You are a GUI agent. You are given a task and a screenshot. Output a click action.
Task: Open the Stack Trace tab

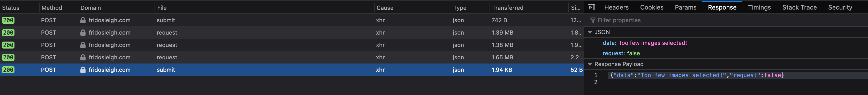tap(799, 7)
